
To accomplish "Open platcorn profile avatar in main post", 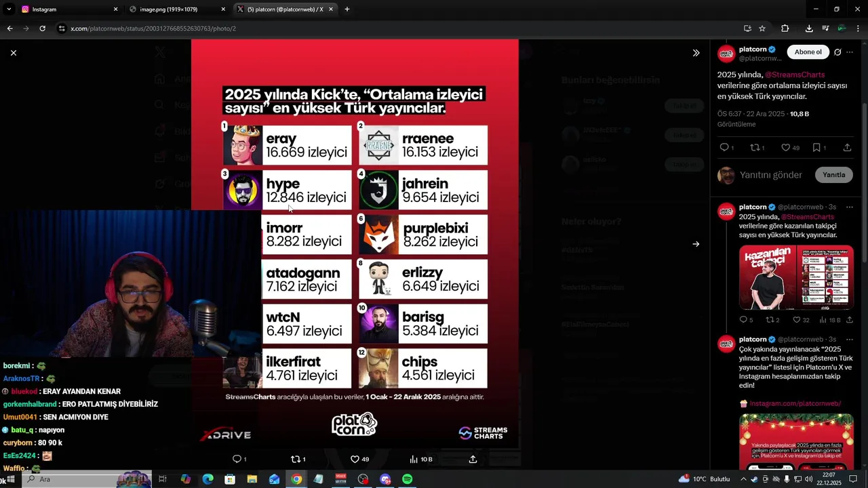I will [x=726, y=54].
